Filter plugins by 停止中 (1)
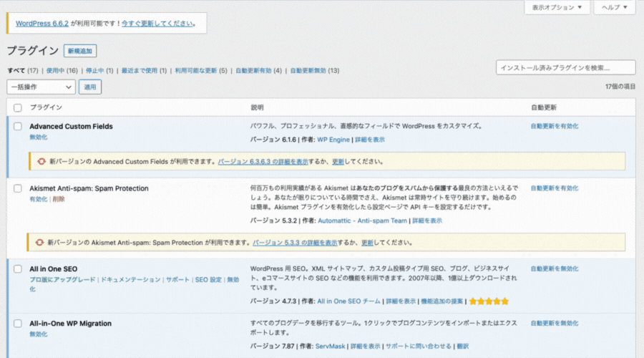The width and height of the screenshot is (644, 358). pos(99,71)
